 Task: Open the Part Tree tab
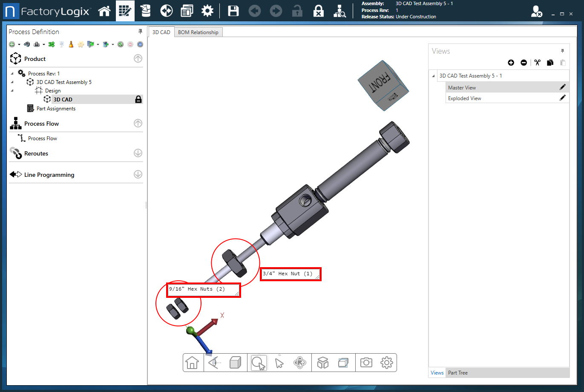point(457,373)
